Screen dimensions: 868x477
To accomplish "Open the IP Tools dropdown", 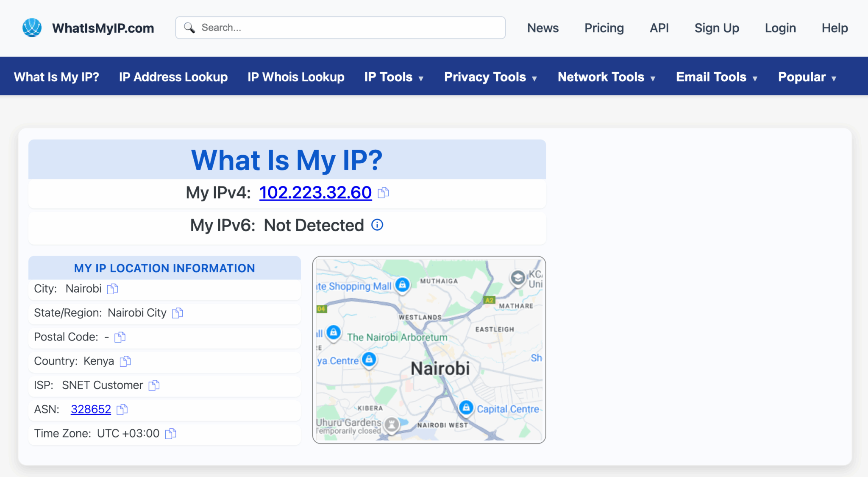I will click(393, 77).
